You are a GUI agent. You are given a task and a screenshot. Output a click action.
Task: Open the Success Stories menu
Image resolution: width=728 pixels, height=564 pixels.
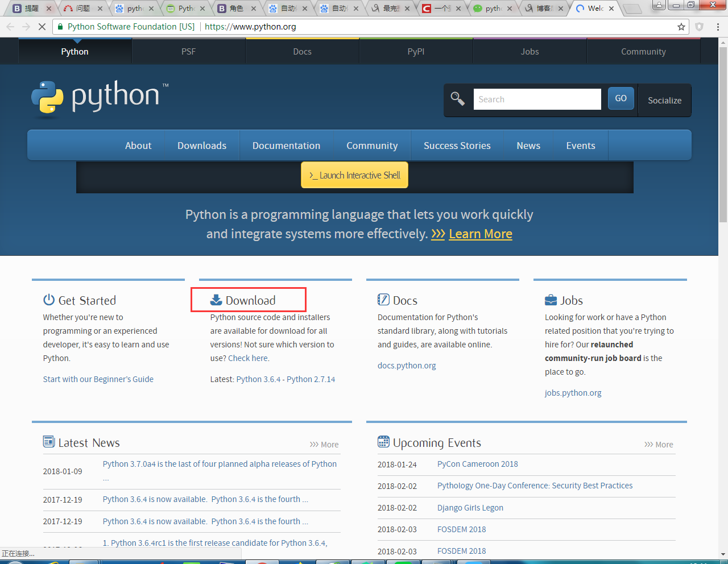(x=457, y=146)
